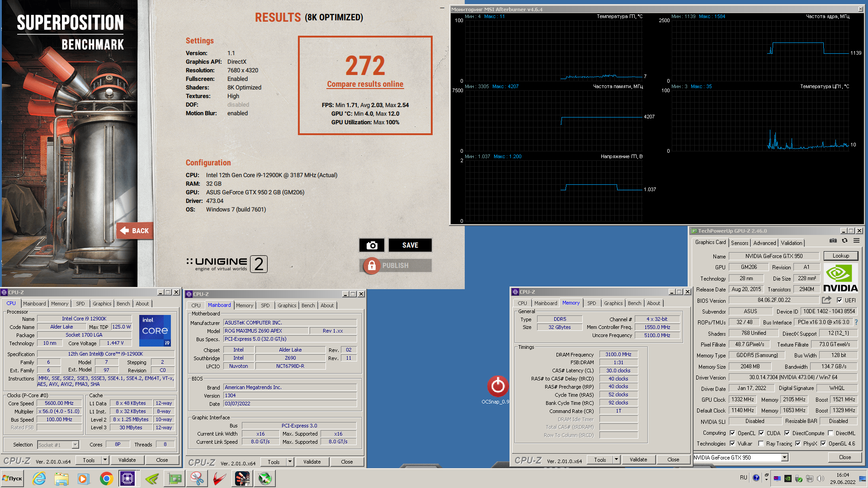Click the BIOS export share icon in GPU-Z

click(826, 300)
